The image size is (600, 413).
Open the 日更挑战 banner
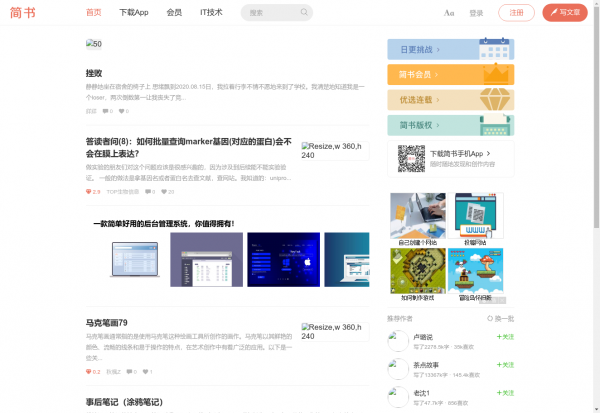pyautogui.click(x=450, y=49)
